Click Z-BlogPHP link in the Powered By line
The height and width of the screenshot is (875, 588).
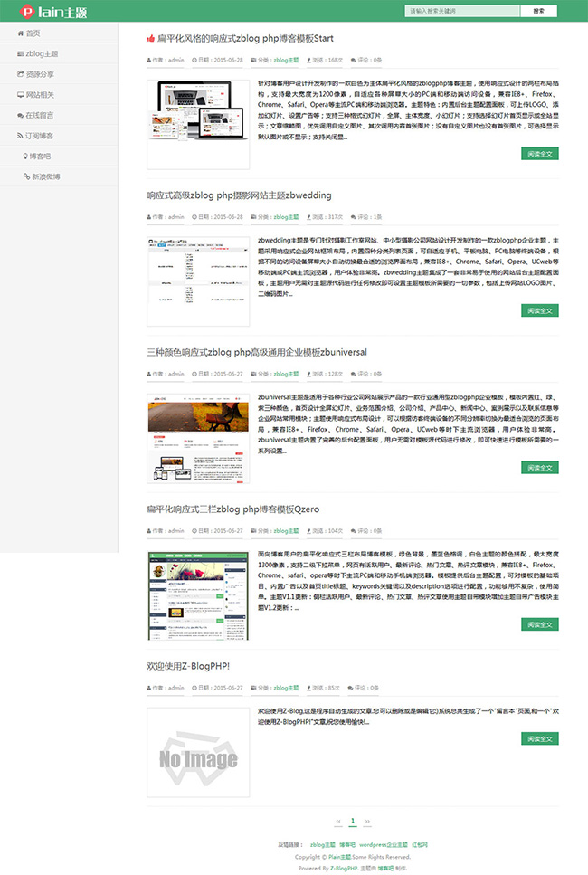pyautogui.click(x=343, y=869)
